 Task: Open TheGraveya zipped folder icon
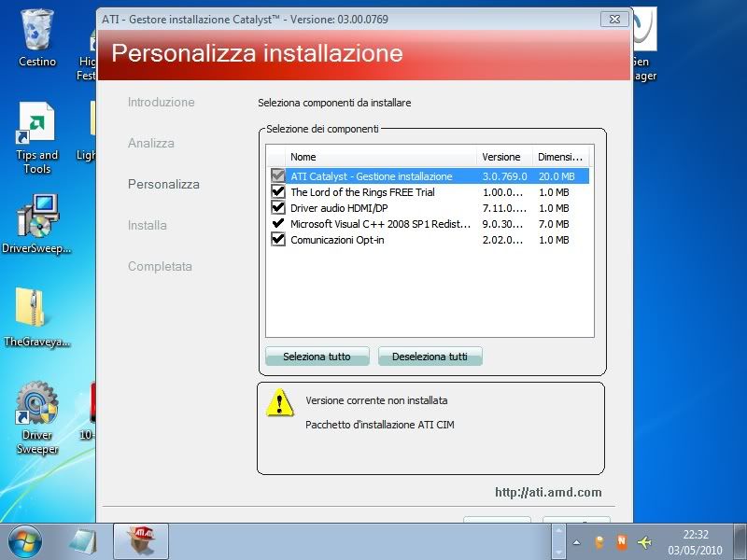click(x=36, y=316)
